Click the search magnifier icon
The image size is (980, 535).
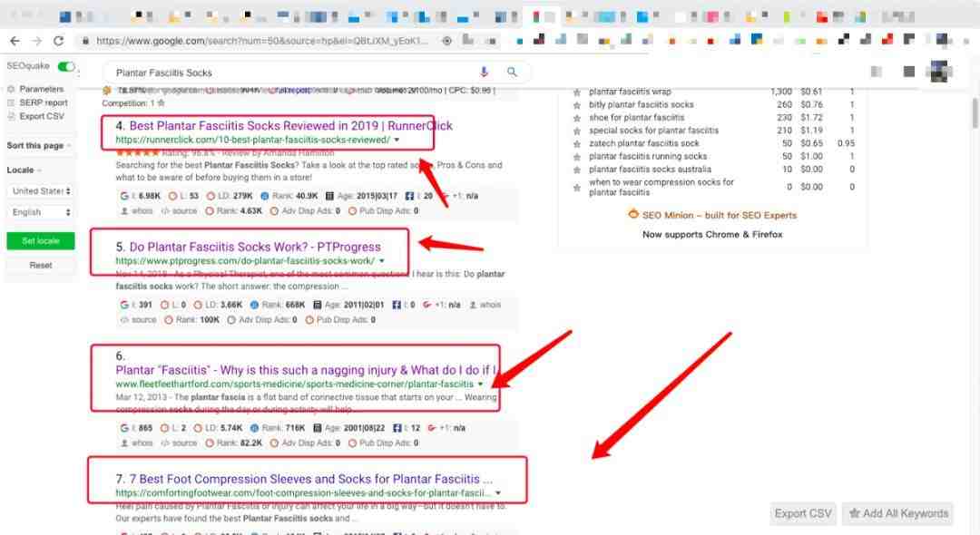point(512,73)
